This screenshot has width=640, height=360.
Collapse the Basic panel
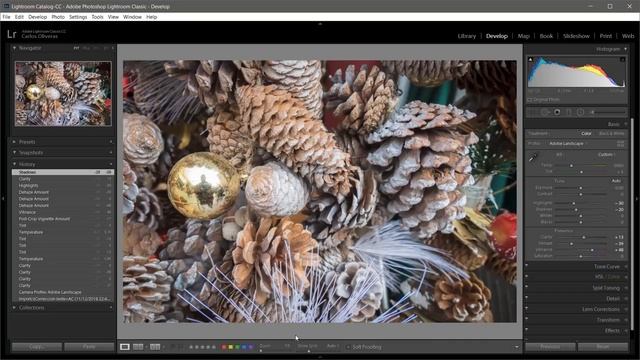[625, 124]
